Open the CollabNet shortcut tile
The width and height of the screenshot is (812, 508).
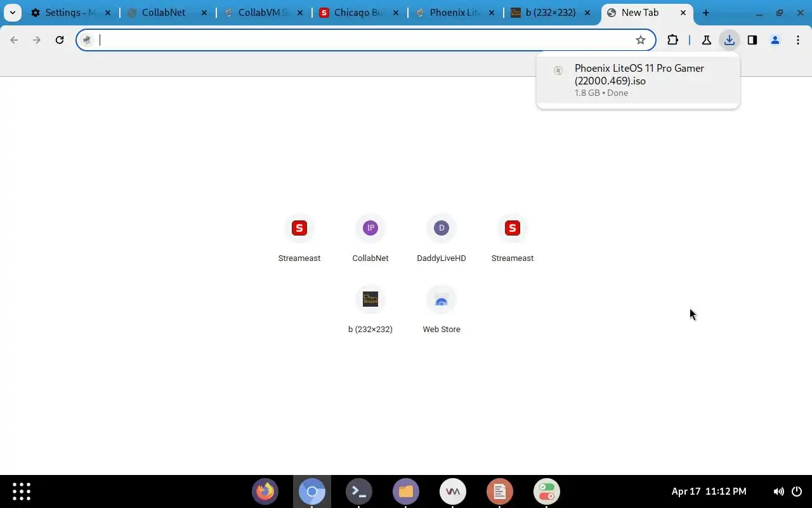point(370,238)
